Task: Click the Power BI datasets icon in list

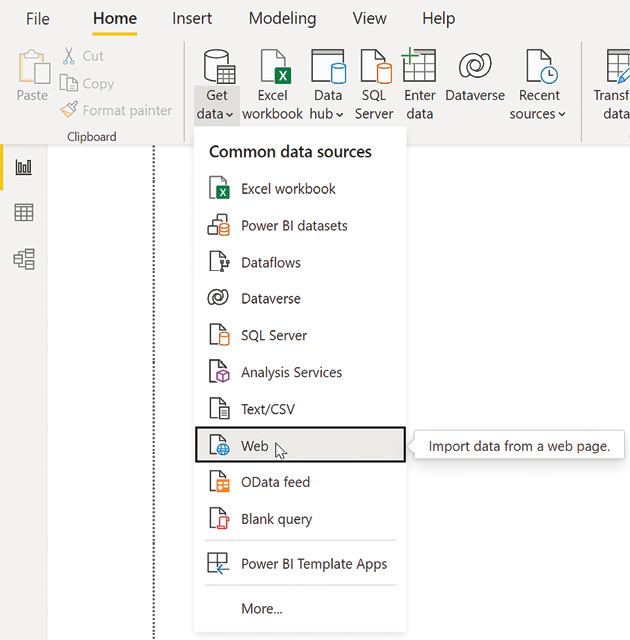Action: tap(219, 225)
